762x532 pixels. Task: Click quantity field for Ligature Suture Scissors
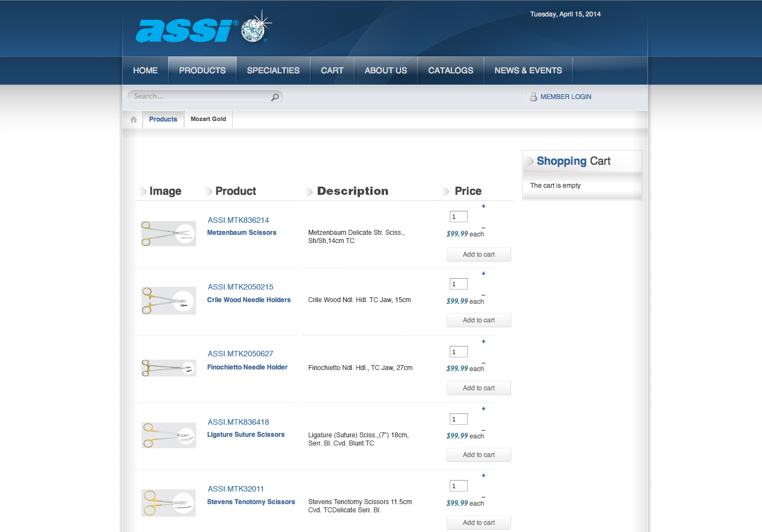click(459, 419)
